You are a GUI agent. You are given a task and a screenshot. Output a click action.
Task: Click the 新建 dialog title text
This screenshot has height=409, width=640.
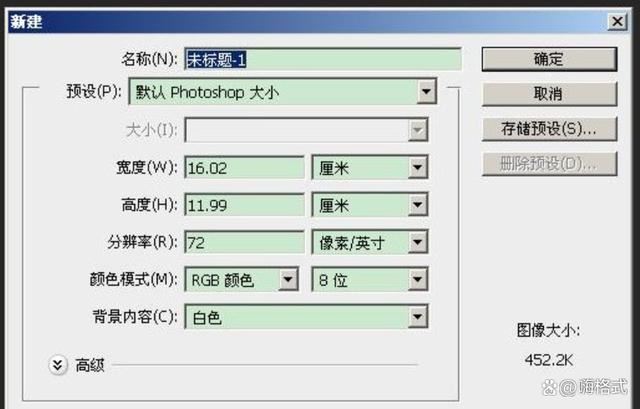pos(26,21)
